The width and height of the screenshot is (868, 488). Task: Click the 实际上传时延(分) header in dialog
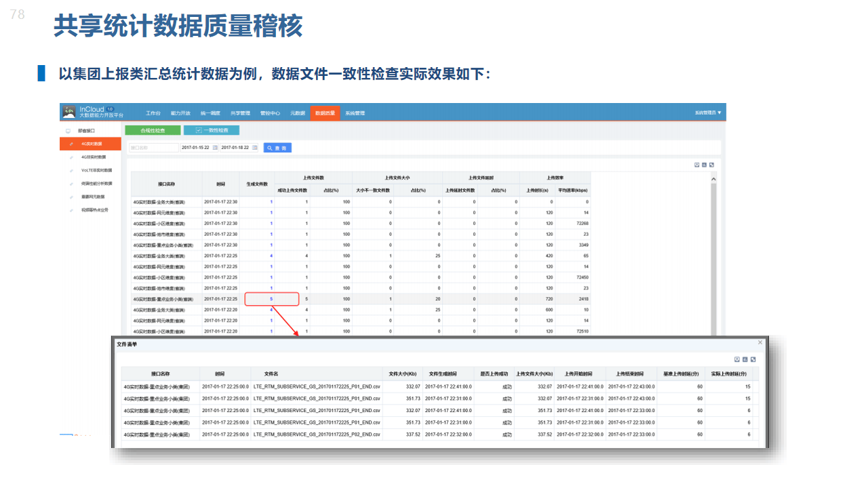729,373
